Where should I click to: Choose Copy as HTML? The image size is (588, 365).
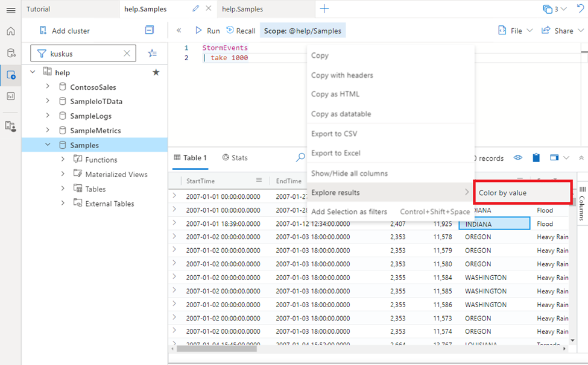pyautogui.click(x=391, y=94)
